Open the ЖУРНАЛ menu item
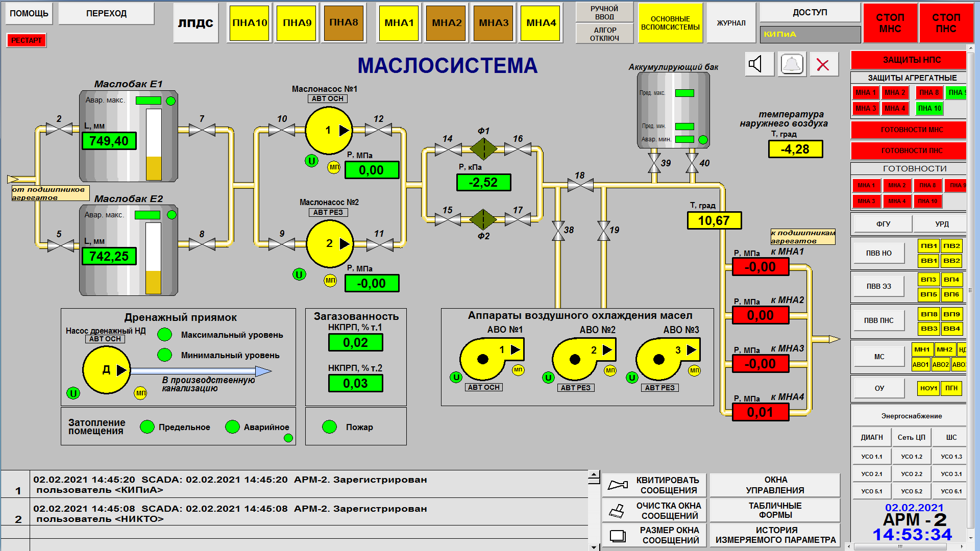This screenshot has height=551, width=980. coord(731,23)
